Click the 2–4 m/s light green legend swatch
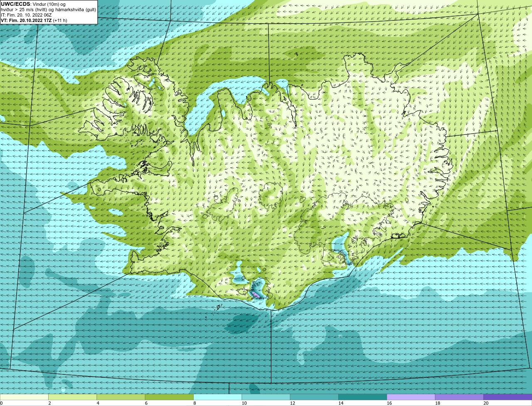 tap(73, 397)
